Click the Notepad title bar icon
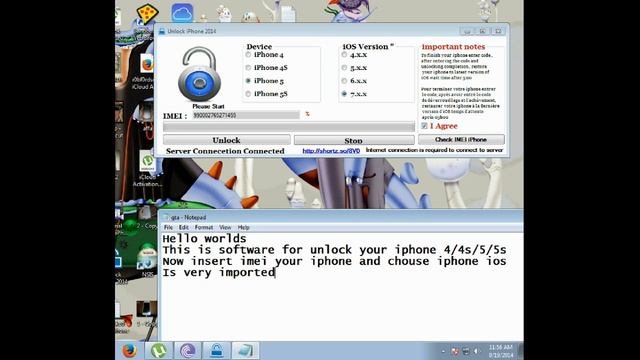 [x=166, y=218]
